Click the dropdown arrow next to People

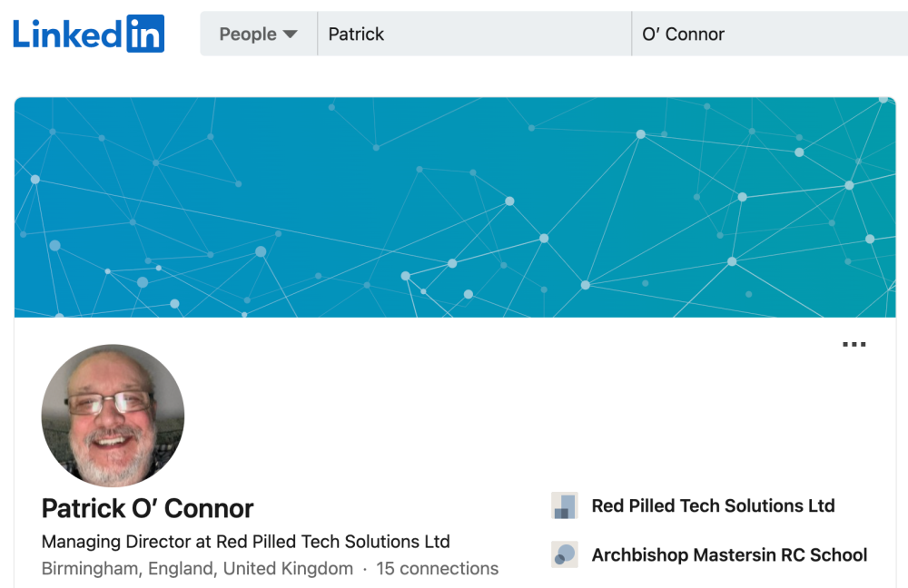291,34
